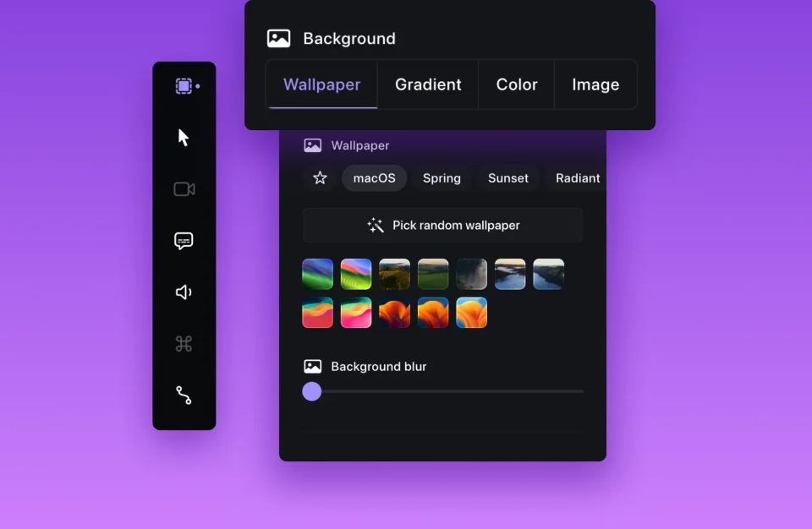Click Pick random wallpaper button
812x529 pixels.
pyautogui.click(x=442, y=225)
